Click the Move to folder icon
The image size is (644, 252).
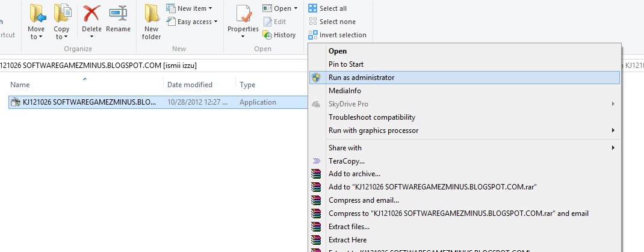[x=37, y=14]
